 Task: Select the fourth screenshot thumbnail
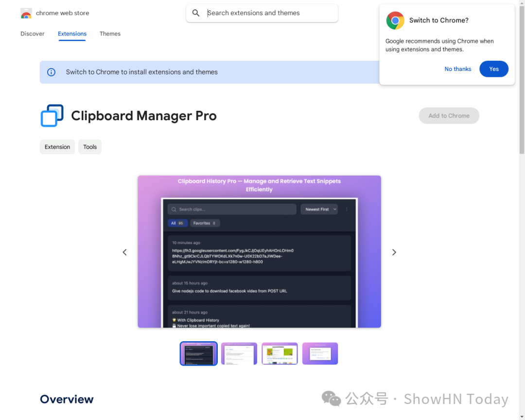320,353
